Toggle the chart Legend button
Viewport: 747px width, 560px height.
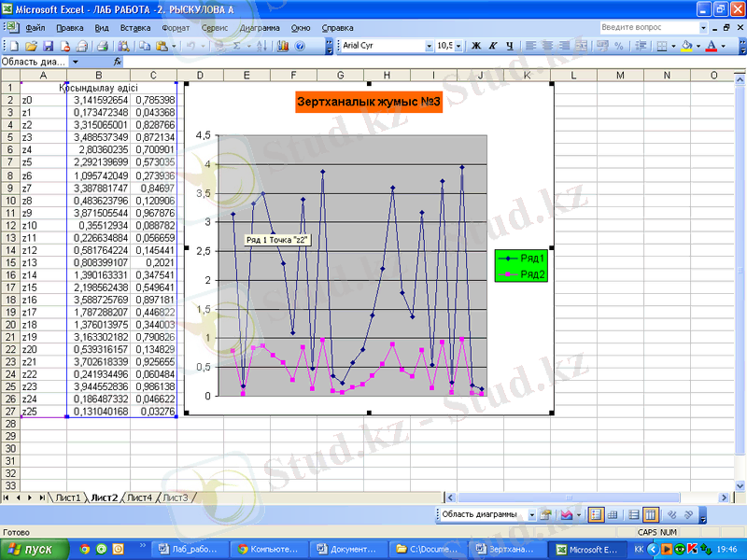pyautogui.click(x=597, y=514)
